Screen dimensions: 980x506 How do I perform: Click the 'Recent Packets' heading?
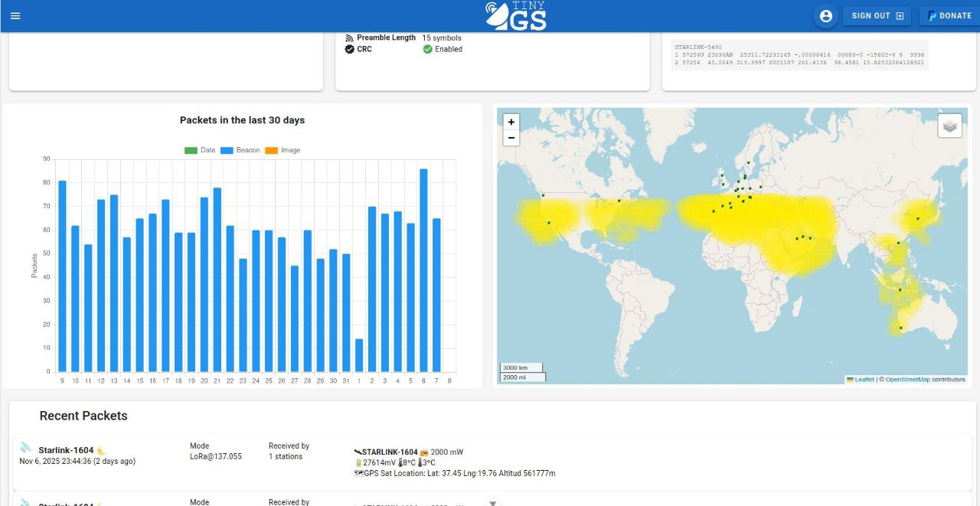coord(83,416)
